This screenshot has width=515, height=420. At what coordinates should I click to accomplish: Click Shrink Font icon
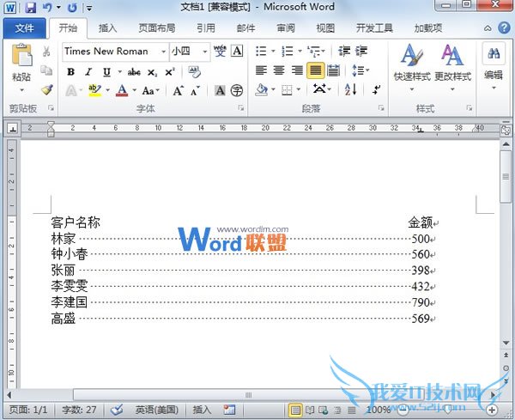click(x=195, y=91)
